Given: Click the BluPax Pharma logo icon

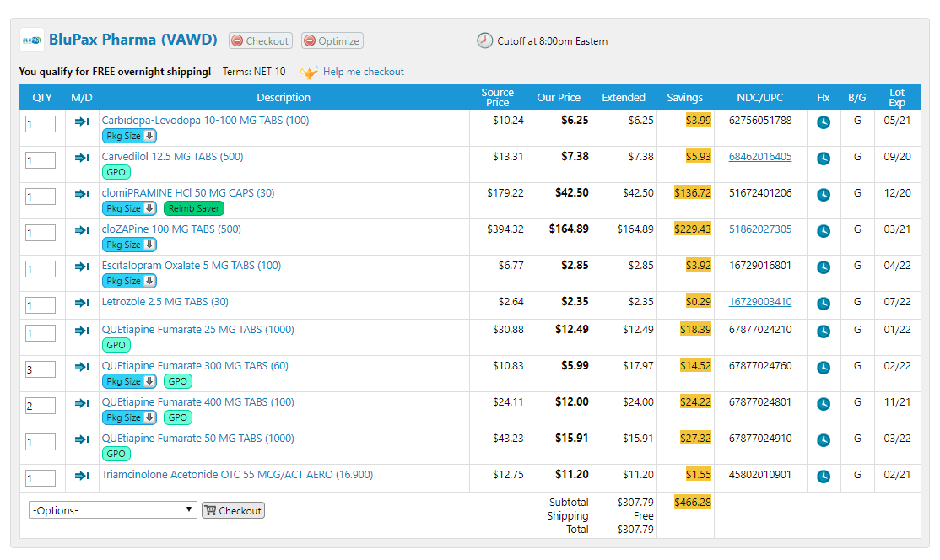Looking at the screenshot, I should 32,40.
